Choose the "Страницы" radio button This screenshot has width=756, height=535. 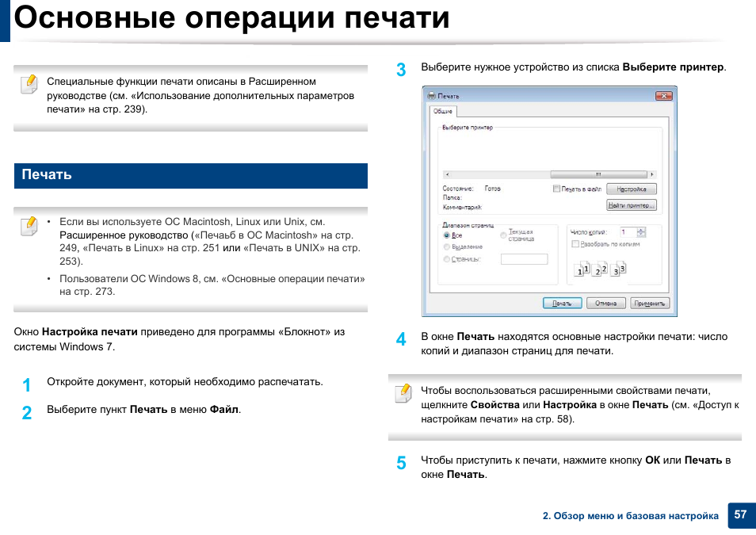[x=447, y=259]
